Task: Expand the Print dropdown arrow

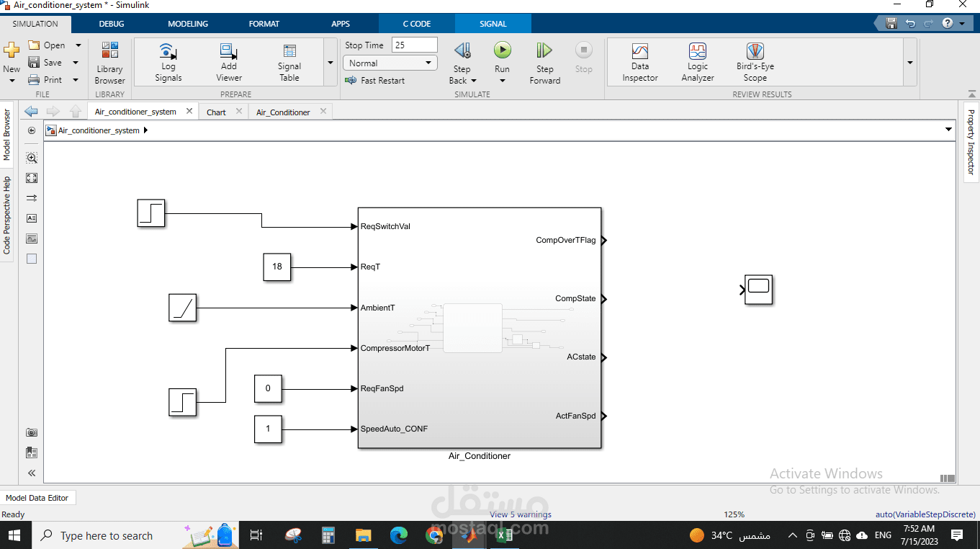Action: pyautogui.click(x=76, y=80)
